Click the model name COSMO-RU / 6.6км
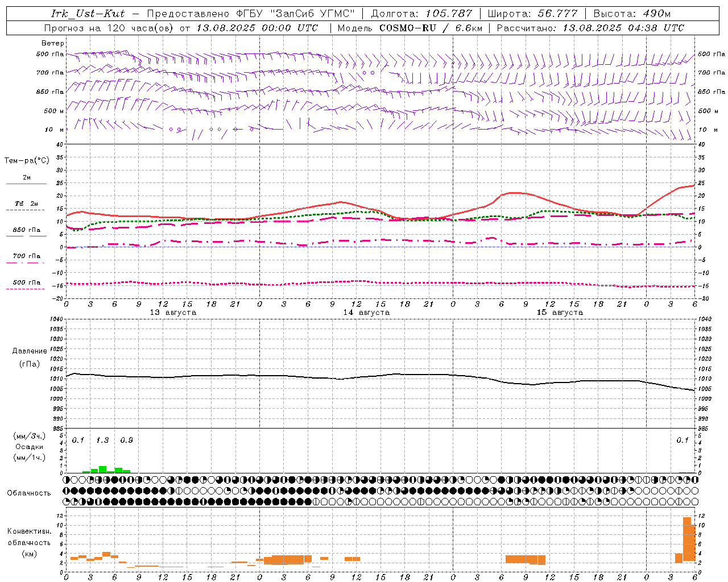 (x=431, y=28)
